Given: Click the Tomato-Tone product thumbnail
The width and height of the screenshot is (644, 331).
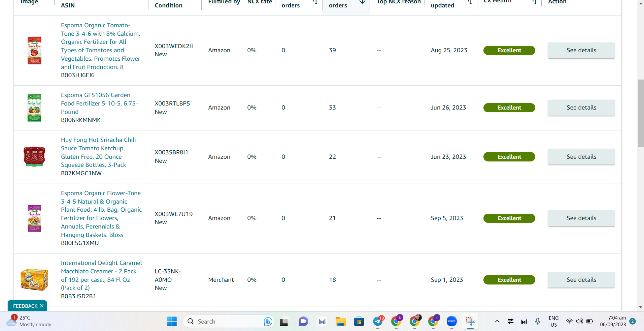Looking at the screenshot, I should (x=34, y=50).
